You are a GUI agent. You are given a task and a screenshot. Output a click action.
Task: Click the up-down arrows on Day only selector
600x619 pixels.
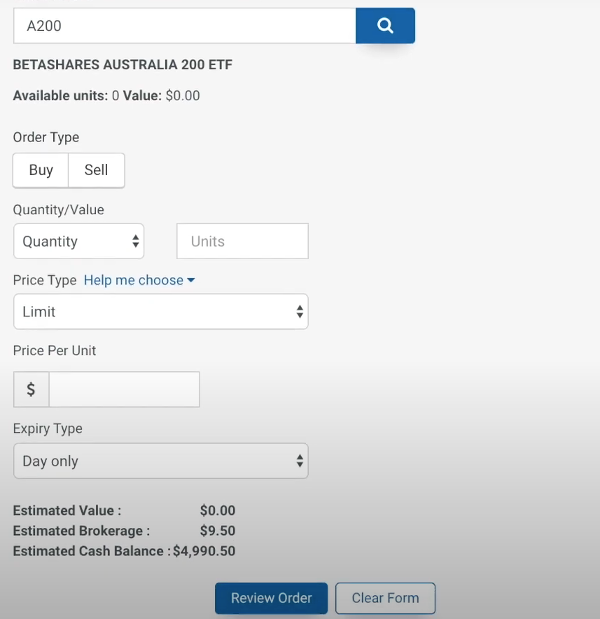tap(300, 461)
